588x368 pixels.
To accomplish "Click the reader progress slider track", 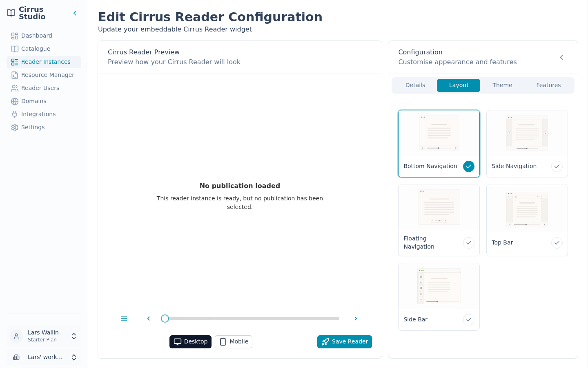I will click(x=250, y=319).
